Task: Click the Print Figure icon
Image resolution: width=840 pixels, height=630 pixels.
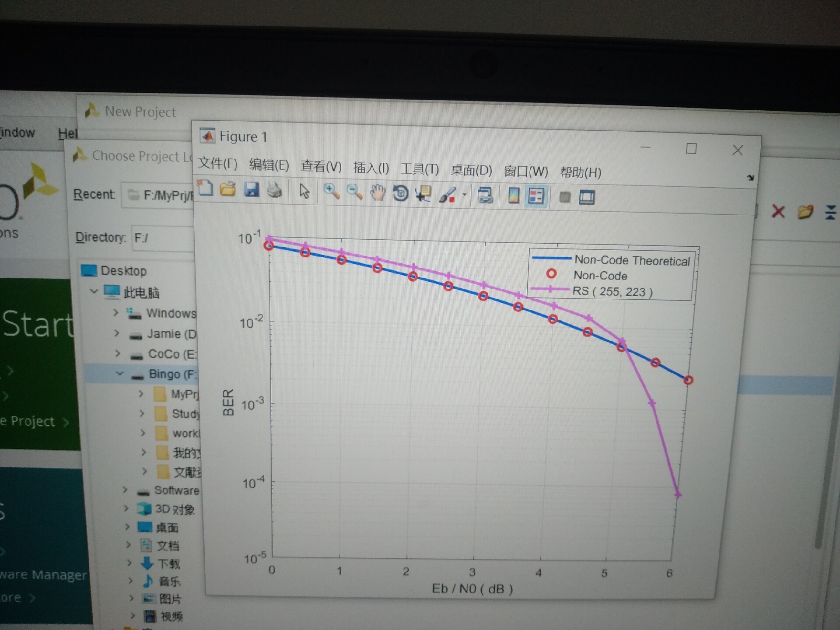Action: [275, 191]
